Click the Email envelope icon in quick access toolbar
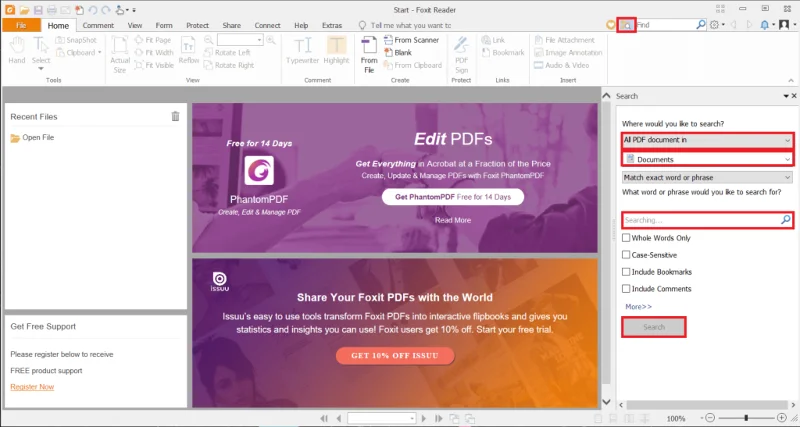This screenshot has height=427, width=800. 65,10
